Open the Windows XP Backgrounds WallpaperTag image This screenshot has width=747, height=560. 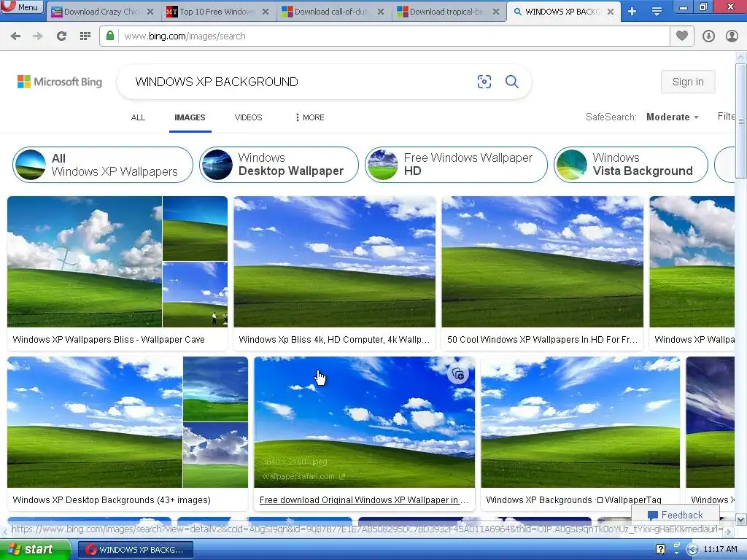(x=580, y=422)
